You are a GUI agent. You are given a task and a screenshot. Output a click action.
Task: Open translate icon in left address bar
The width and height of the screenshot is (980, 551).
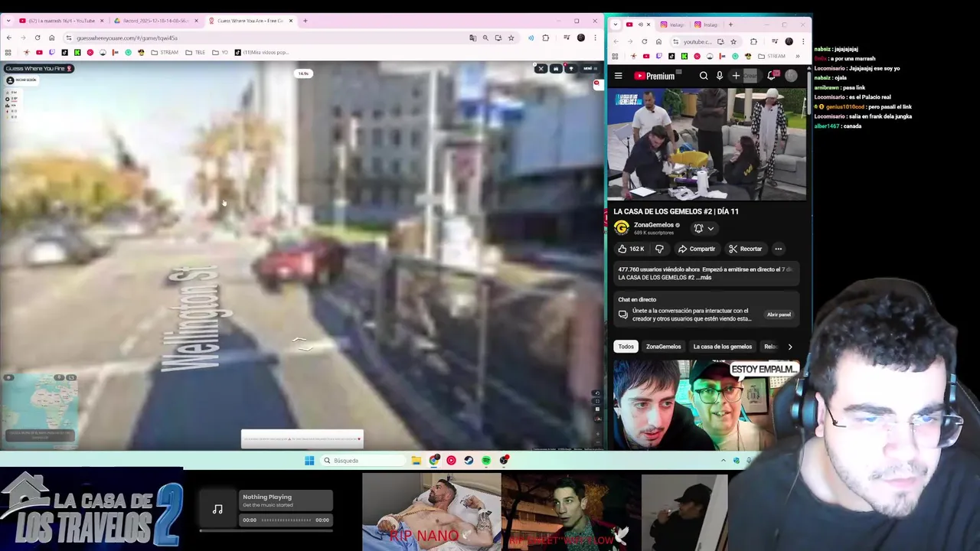click(472, 37)
